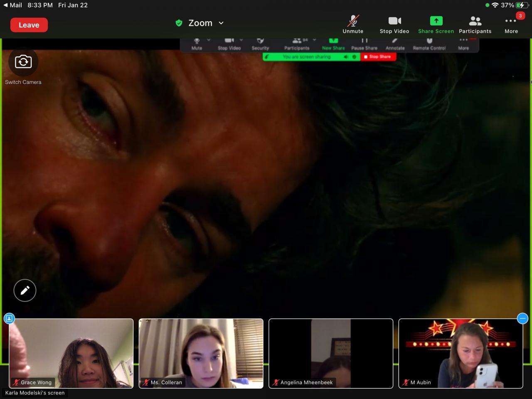The image size is (532, 399).
Task: Open Stop Video options arrow in shared toolbar
Action: (241, 40)
